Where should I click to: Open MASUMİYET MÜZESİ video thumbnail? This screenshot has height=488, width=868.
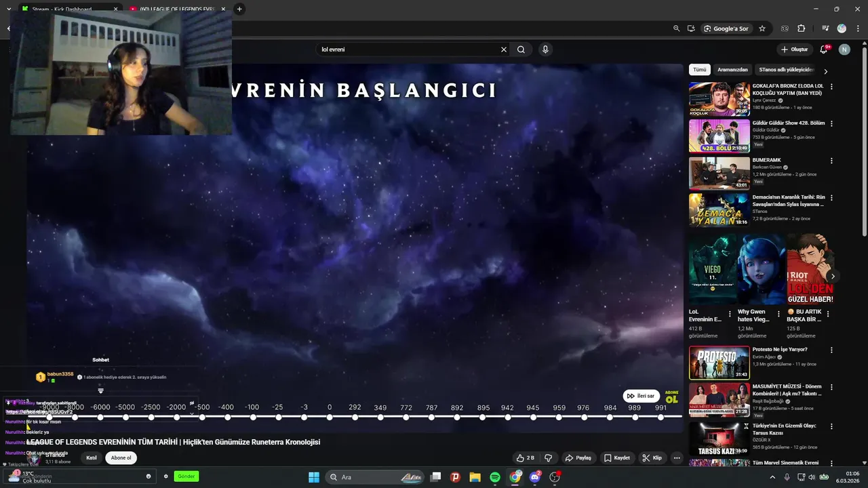[x=719, y=400]
